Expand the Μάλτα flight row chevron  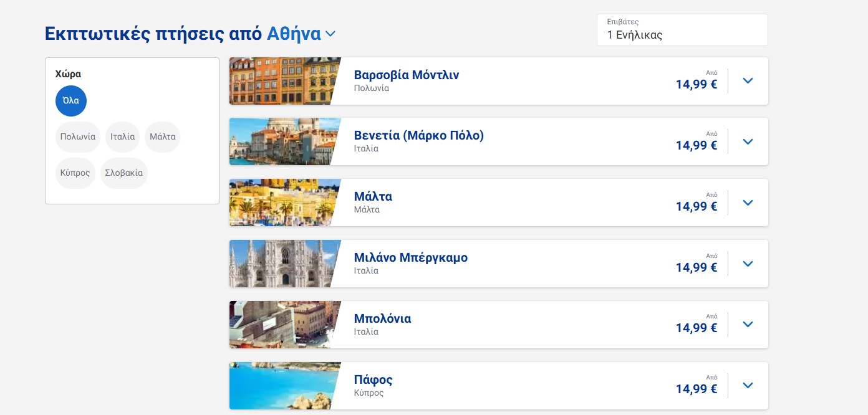tap(748, 203)
